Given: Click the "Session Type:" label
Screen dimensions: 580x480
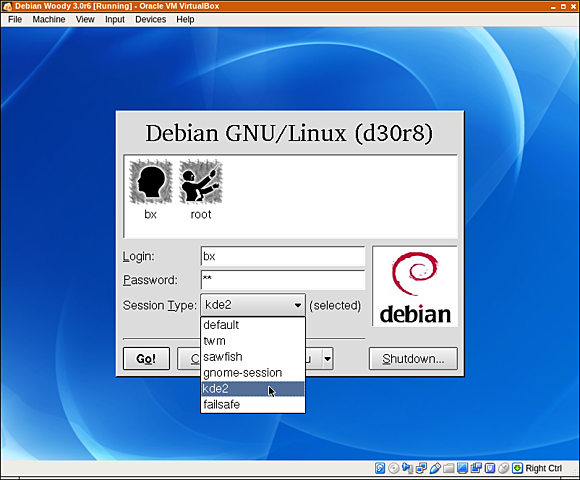Looking at the screenshot, I should pos(160,305).
